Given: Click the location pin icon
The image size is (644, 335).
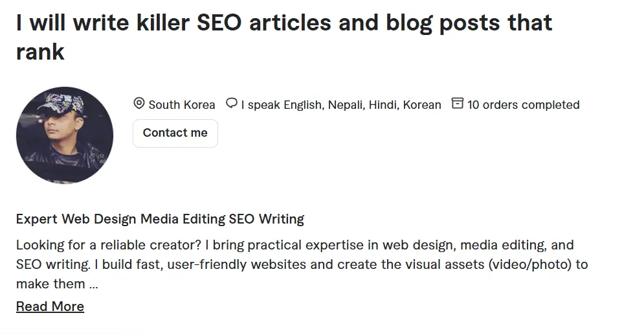Looking at the screenshot, I should (x=139, y=104).
